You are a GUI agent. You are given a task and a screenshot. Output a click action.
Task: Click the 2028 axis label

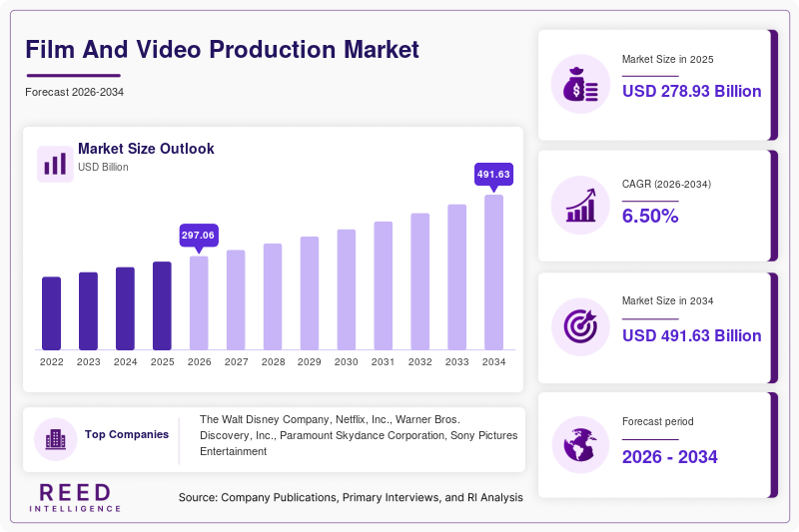pyautogui.click(x=273, y=362)
